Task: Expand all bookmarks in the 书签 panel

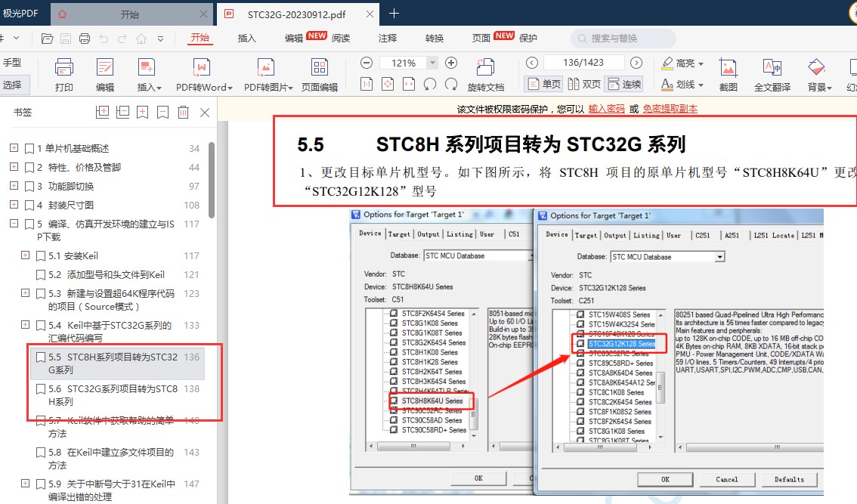Action: tap(102, 112)
